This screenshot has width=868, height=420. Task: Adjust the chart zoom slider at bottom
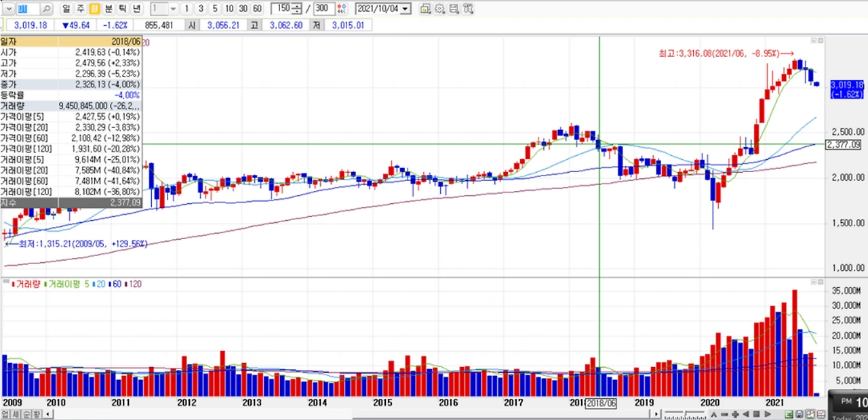[685, 414]
